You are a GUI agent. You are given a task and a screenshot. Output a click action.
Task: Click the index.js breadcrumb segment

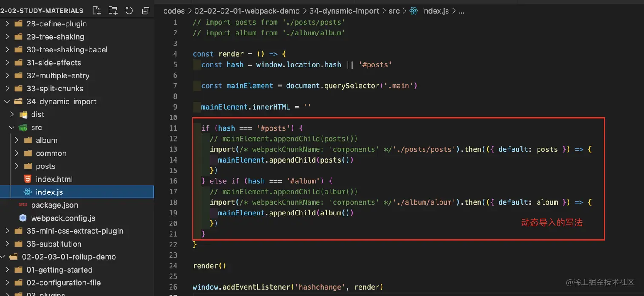tap(435, 11)
